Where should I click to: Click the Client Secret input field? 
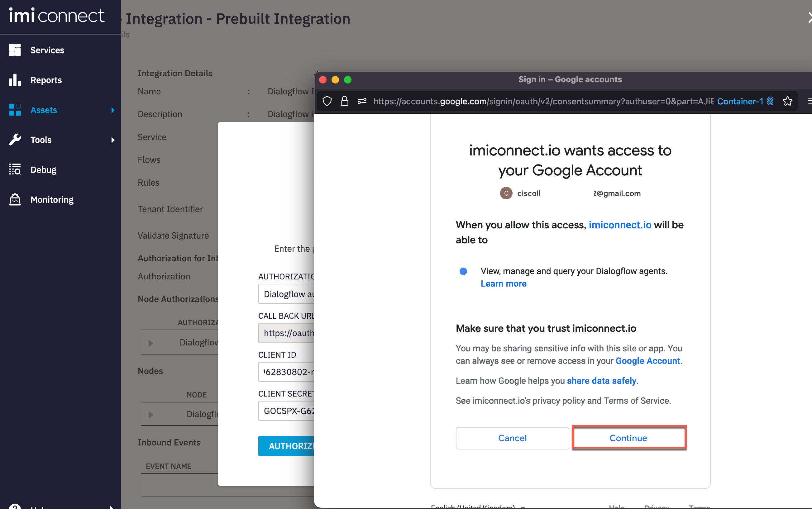pos(286,411)
